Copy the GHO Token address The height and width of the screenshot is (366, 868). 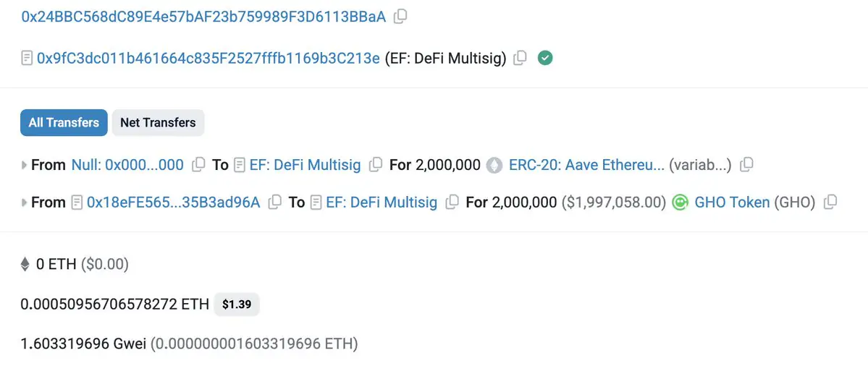tap(830, 203)
